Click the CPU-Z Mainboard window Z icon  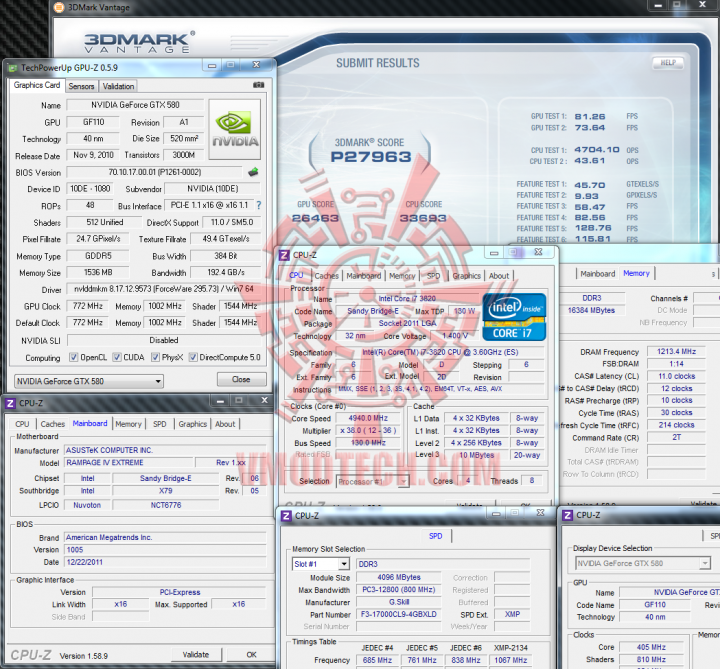point(10,403)
